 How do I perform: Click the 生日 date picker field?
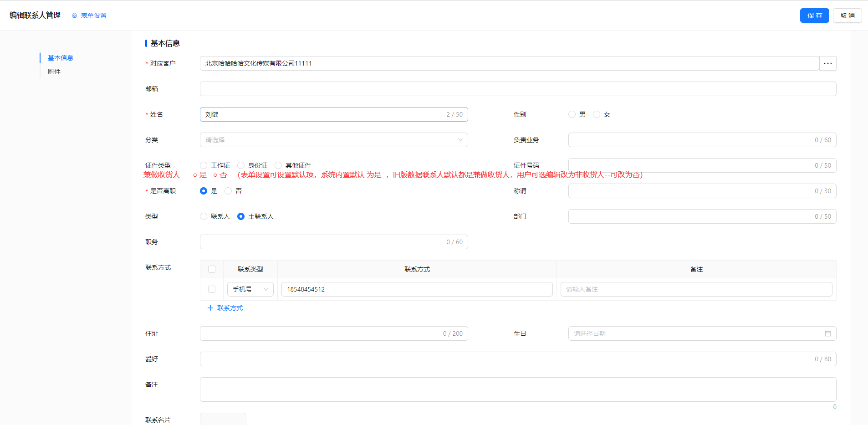(702, 333)
